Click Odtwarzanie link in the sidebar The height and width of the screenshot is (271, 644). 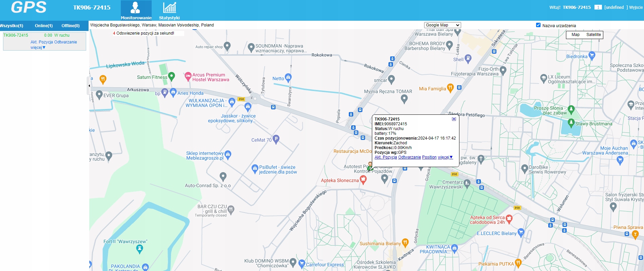[x=65, y=42]
